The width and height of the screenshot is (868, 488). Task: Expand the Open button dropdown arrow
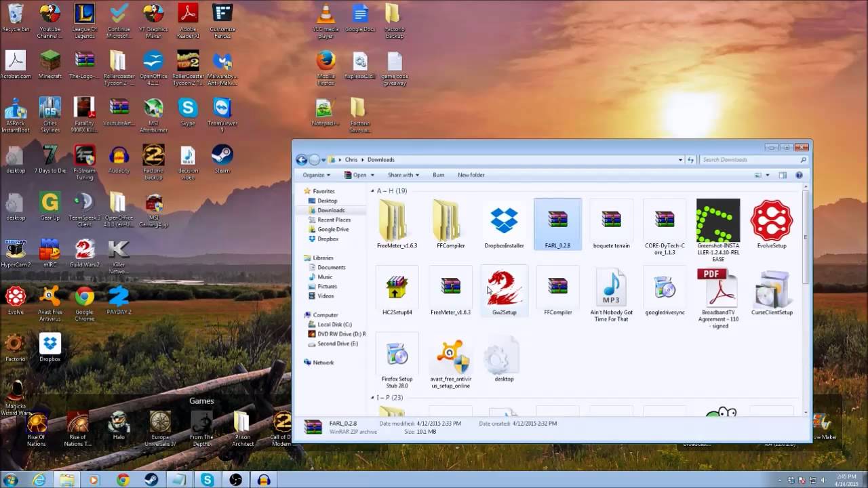[x=372, y=175]
